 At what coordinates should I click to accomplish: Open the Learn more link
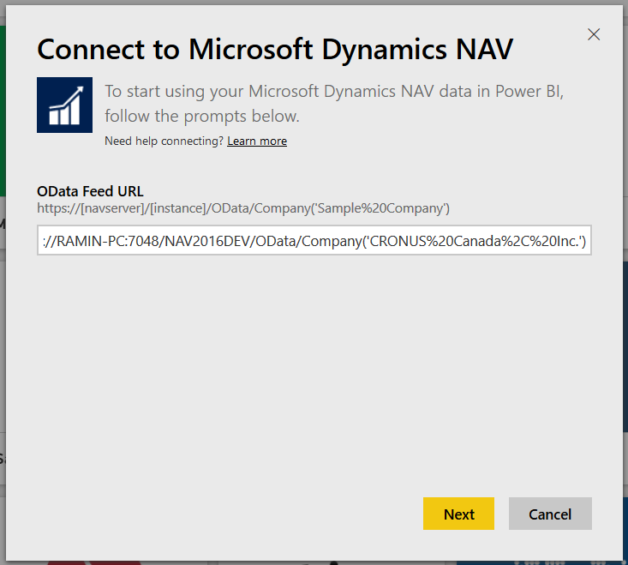257,141
